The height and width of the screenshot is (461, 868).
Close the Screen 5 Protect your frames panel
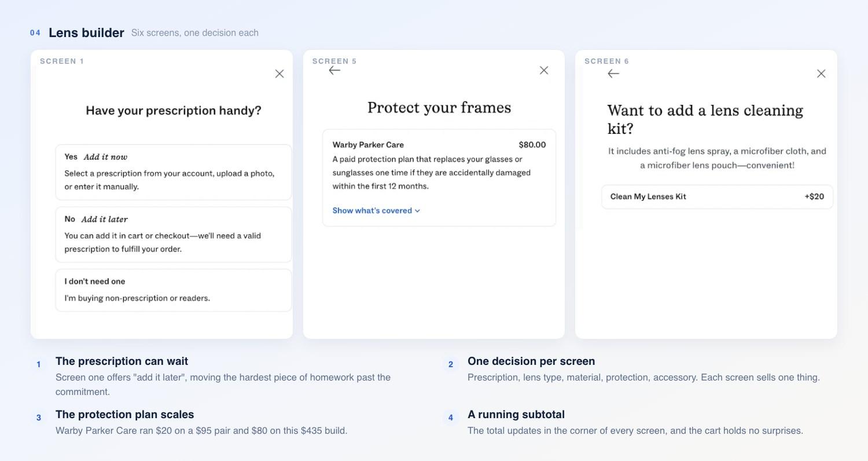click(544, 70)
